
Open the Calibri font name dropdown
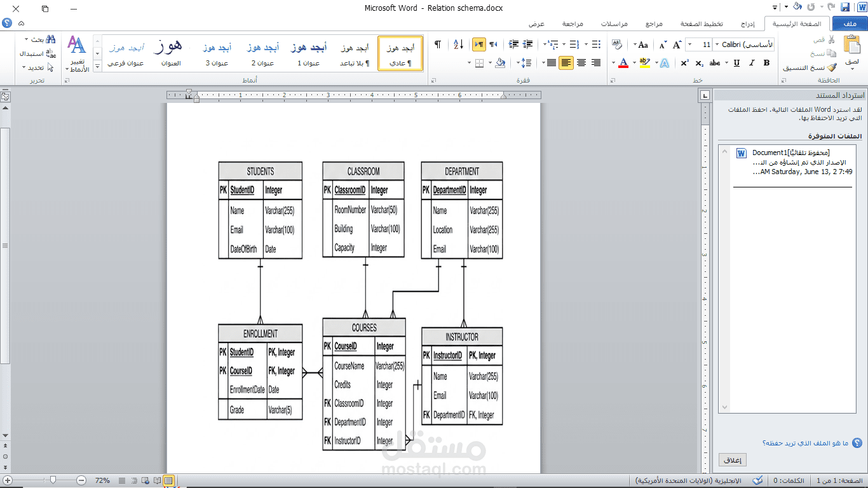(717, 45)
